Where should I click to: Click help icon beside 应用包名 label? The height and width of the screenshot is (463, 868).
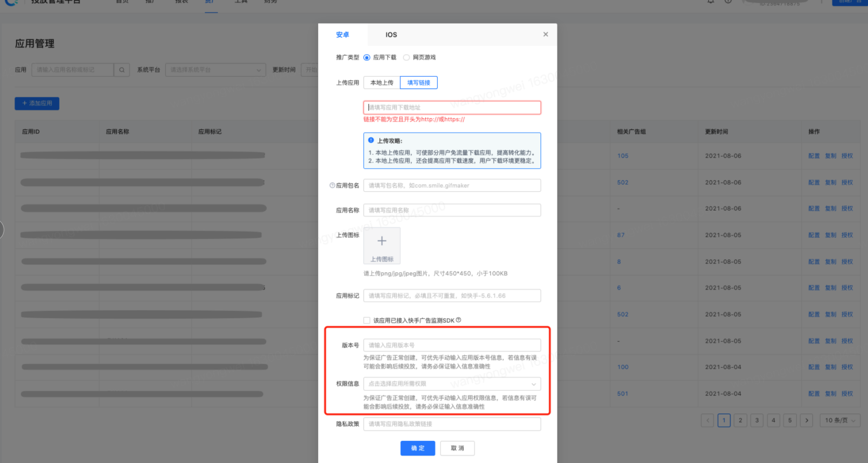[332, 185]
